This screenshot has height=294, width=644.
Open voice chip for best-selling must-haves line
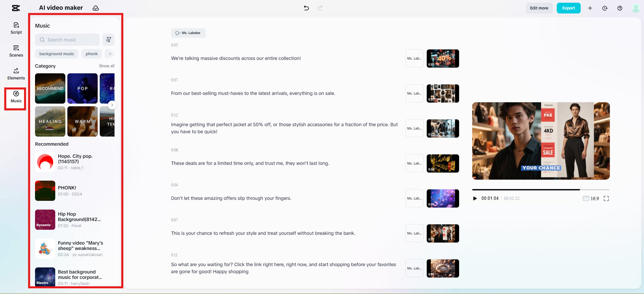pos(415,94)
